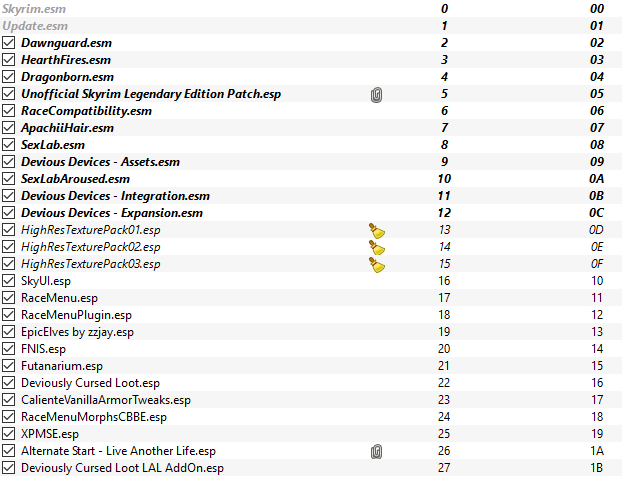Toggle the SexLabAroused.esm checkbox
The width and height of the screenshot is (622, 479).
[8, 179]
